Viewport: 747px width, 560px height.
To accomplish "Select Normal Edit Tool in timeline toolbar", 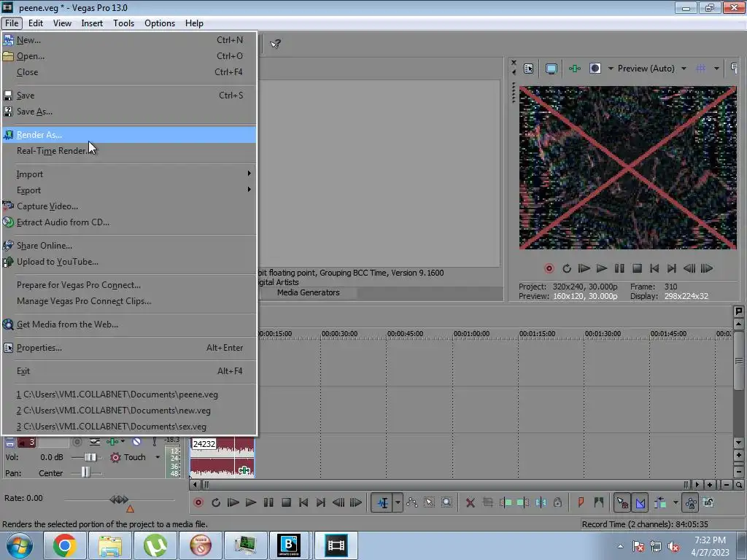I will point(382,502).
